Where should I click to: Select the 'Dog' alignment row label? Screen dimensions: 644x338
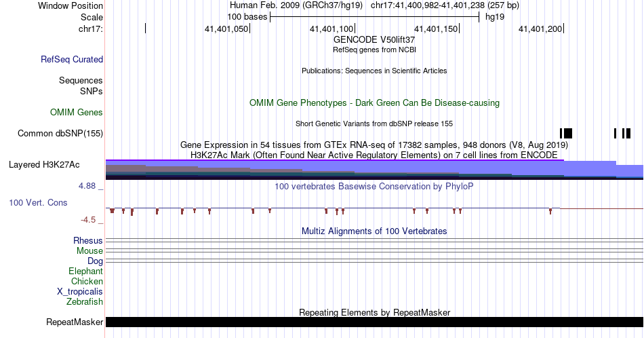coord(96,261)
